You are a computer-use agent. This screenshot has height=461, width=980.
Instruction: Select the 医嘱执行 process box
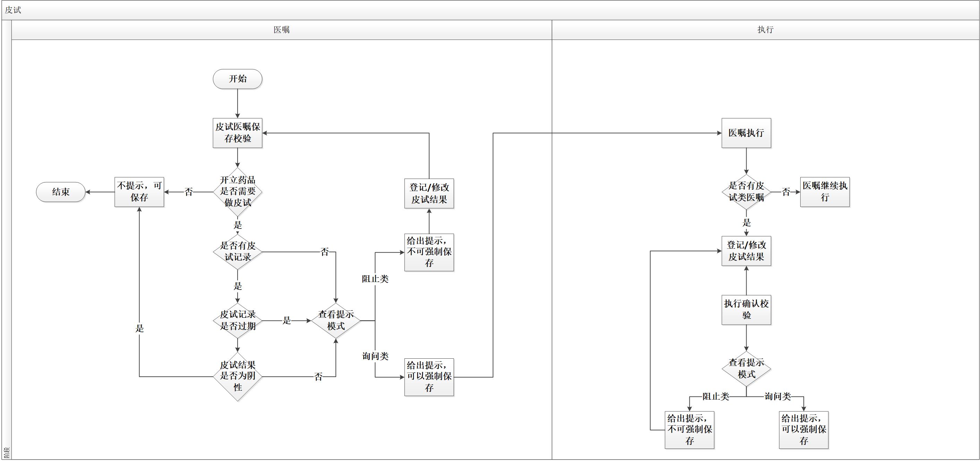[747, 133]
